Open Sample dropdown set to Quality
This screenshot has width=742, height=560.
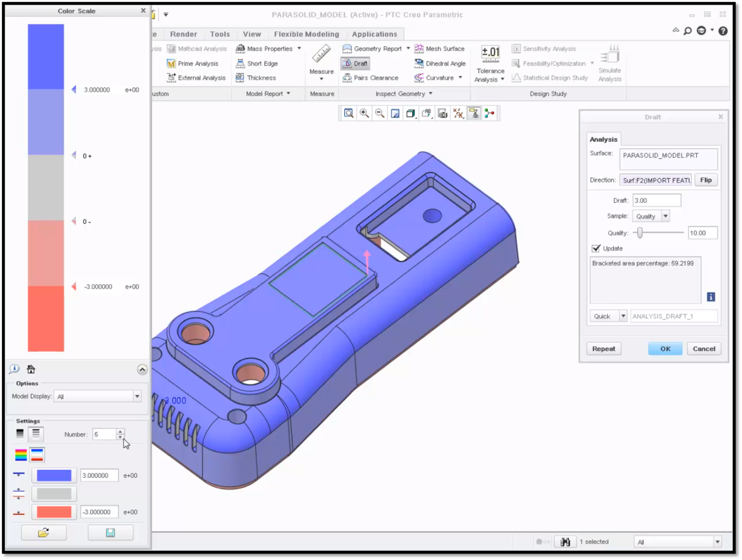[x=666, y=216]
